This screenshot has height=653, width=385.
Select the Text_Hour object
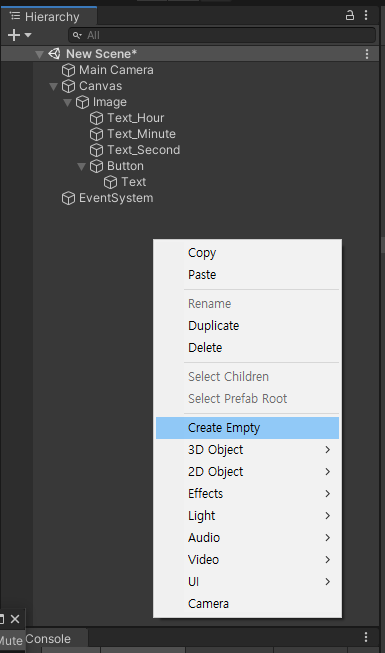135,118
